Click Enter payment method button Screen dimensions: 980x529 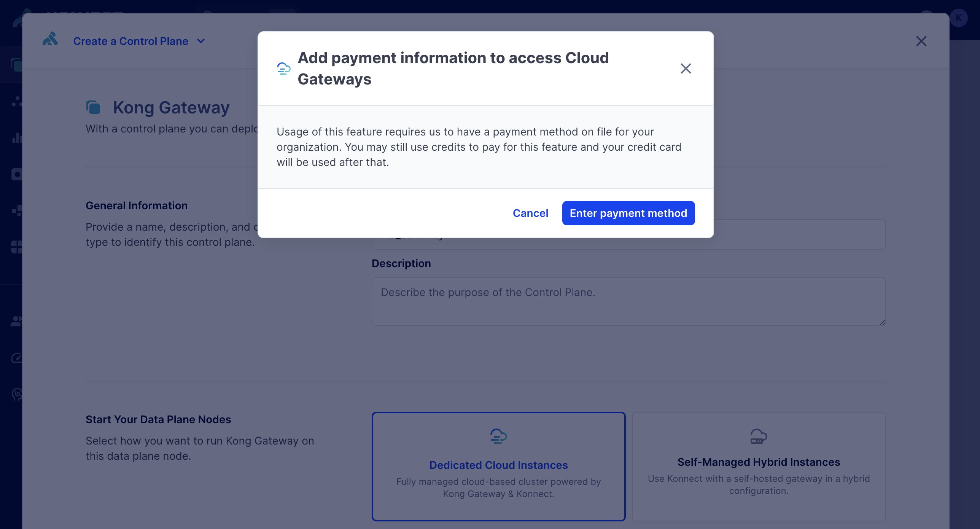[x=628, y=213]
